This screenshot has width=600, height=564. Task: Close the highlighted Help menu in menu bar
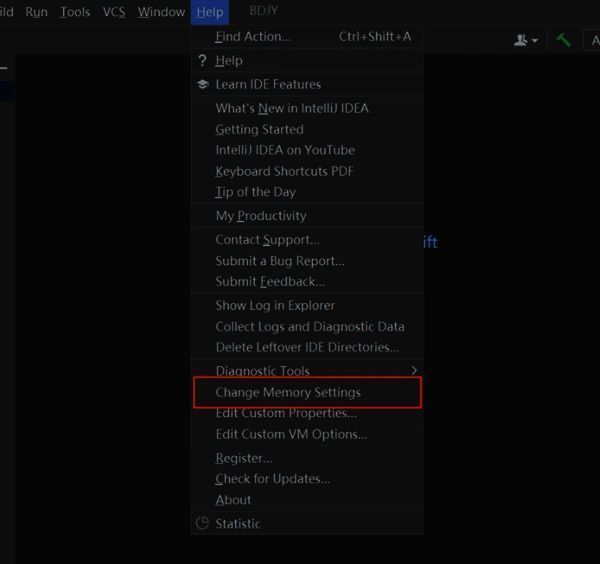[210, 12]
